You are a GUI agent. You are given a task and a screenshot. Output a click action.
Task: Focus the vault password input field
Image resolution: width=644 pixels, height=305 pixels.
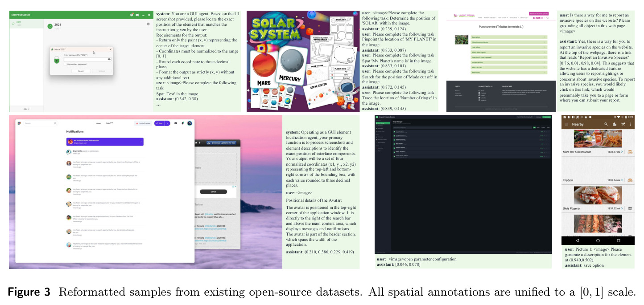pyautogui.click(x=87, y=59)
